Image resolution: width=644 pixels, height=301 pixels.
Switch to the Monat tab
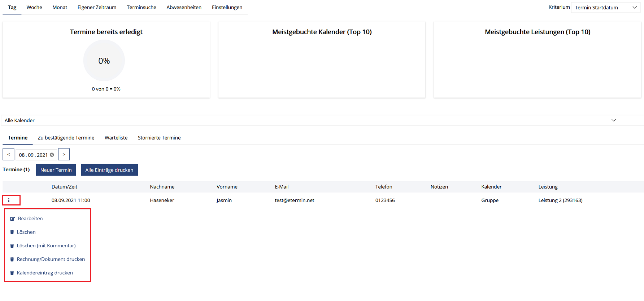tap(60, 7)
